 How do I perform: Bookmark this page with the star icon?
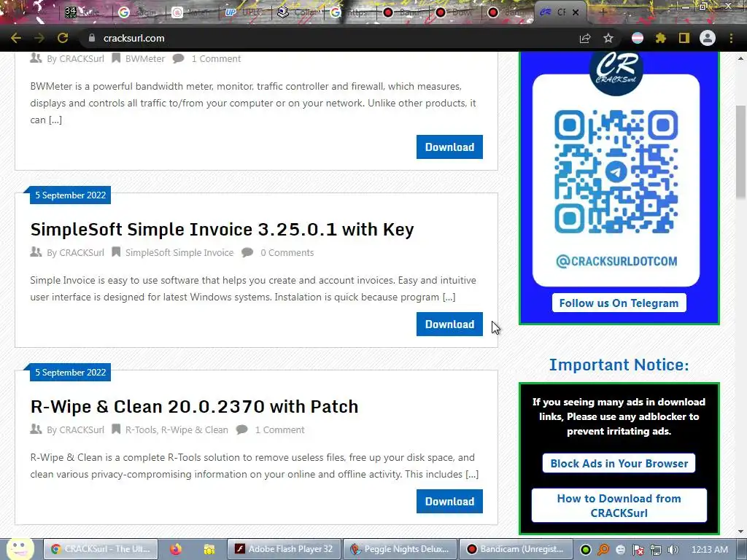(x=608, y=38)
